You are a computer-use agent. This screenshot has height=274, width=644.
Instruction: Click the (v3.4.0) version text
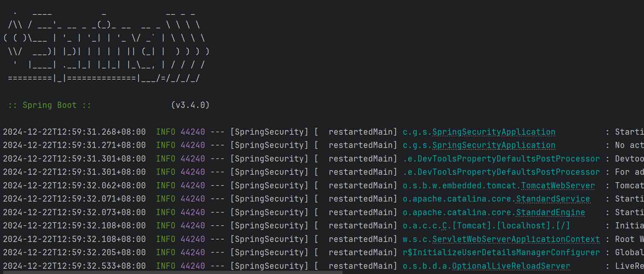click(190, 105)
